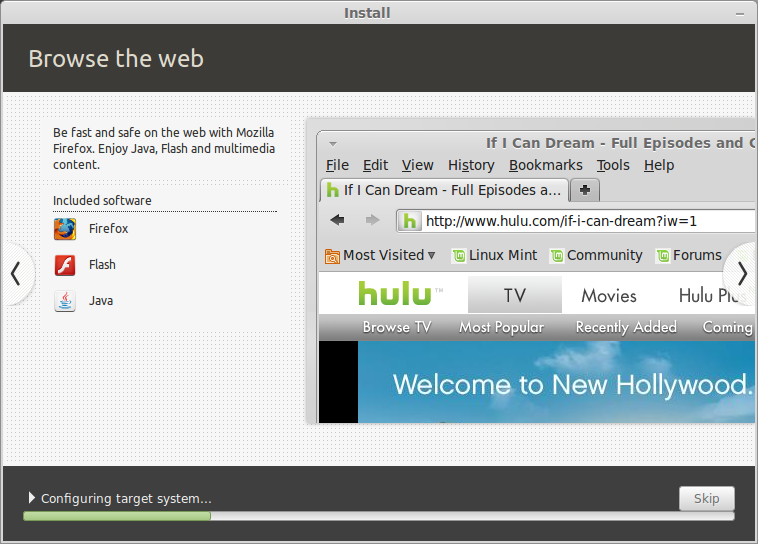Click the browser back arrow in slideshow image
758x544 pixels.
337,220
